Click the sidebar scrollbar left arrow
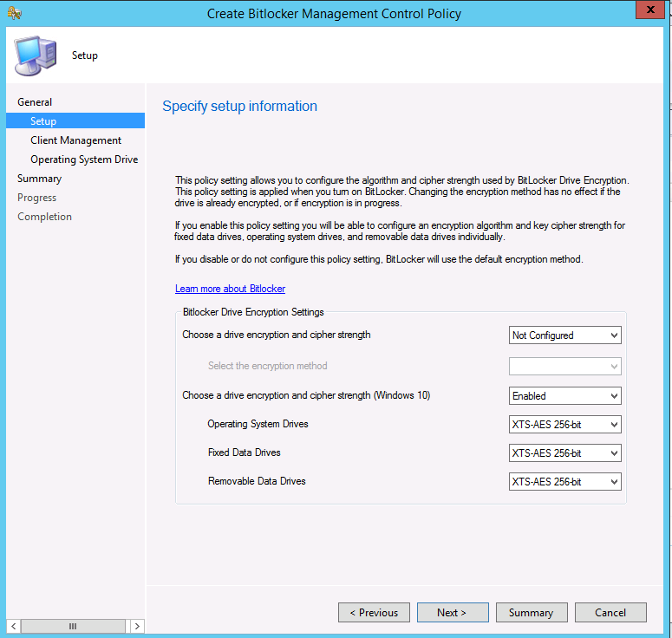672x638 pixels. pyautogui.click(x=13, y=626)
